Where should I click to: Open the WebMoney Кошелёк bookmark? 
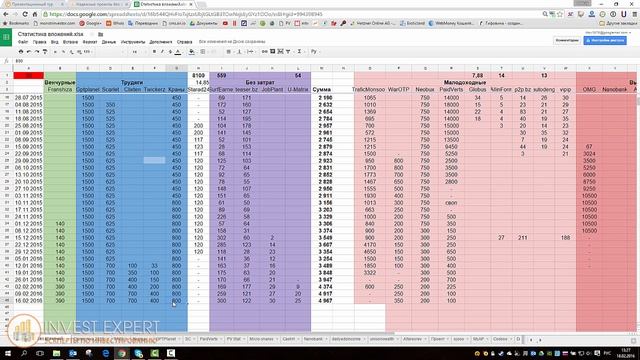(451, 23)
